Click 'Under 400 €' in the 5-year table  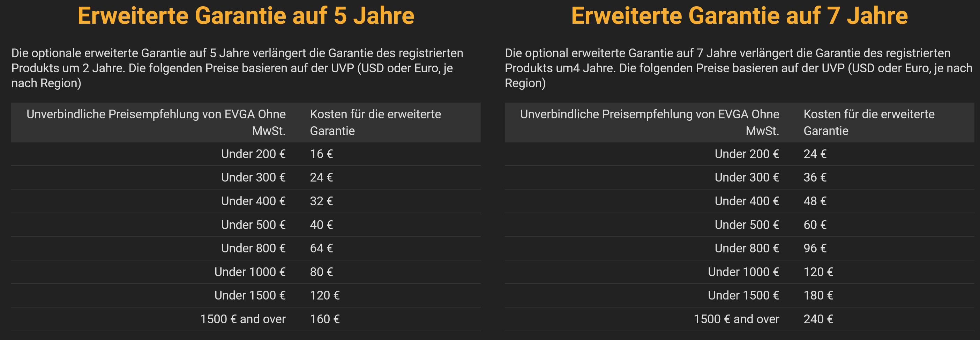(253, 201)
